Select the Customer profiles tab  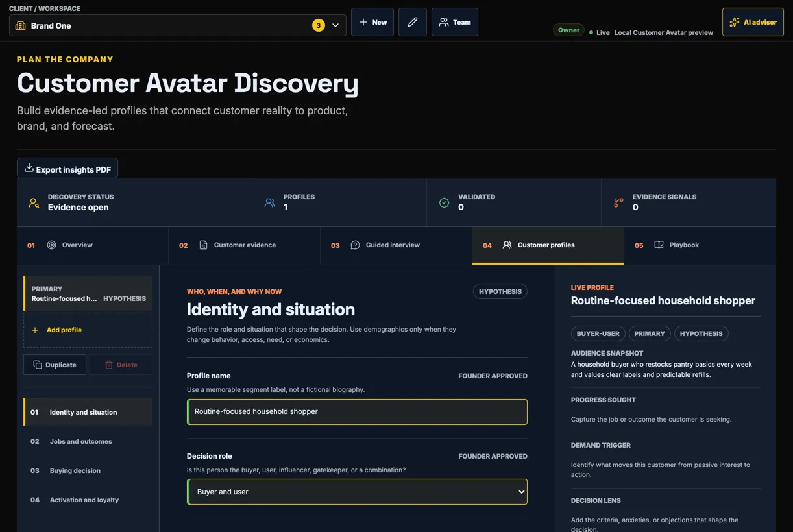coord(548,245)
